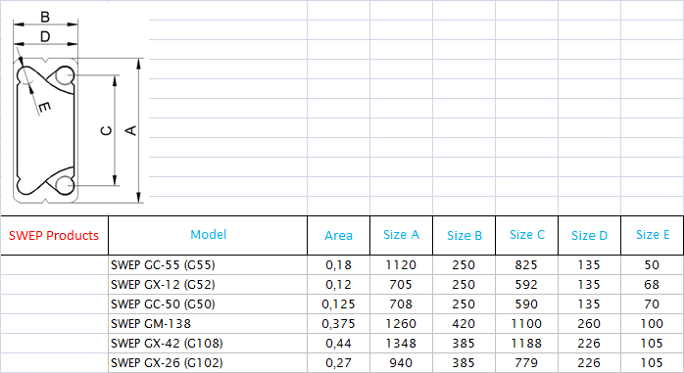Click Size B value 385 for GX-42
The image size is (684, 373).
click(x=464, y=343)
